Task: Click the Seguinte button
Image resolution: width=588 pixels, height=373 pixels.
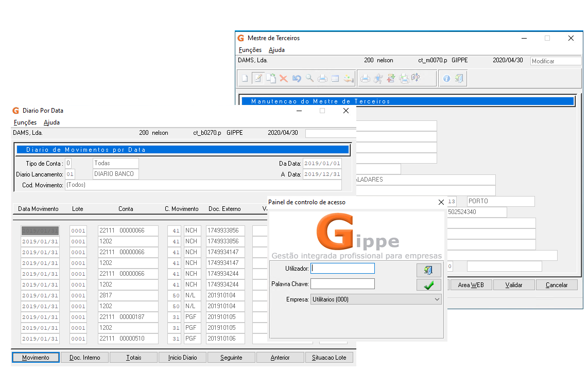Action: 231,358
